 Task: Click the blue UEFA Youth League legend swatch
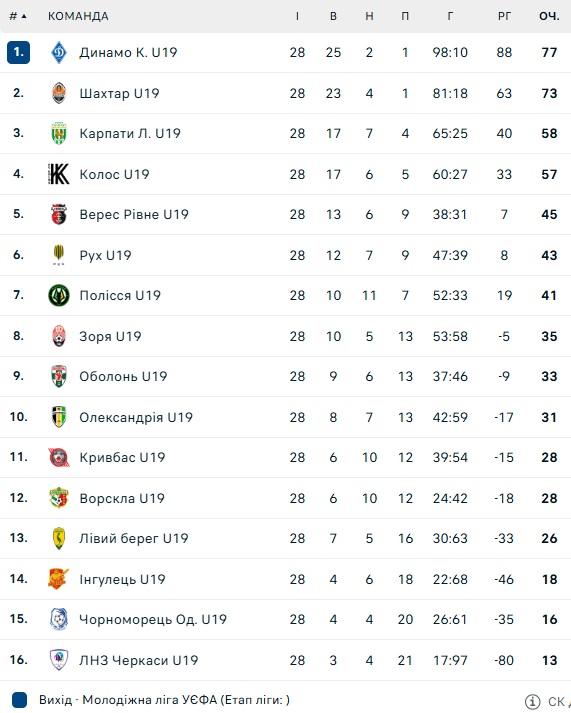click(20, 700)
